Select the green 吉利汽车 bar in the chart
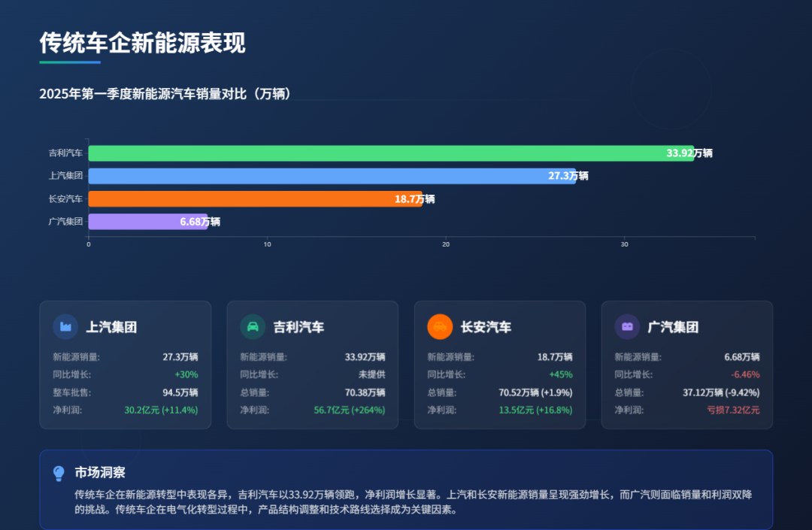 pyautogui.click(x=391, y=153)
